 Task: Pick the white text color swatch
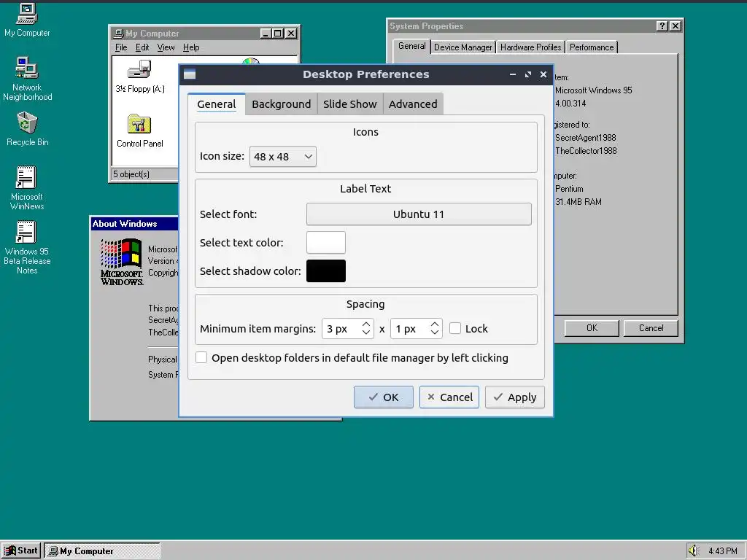point(326,242)
